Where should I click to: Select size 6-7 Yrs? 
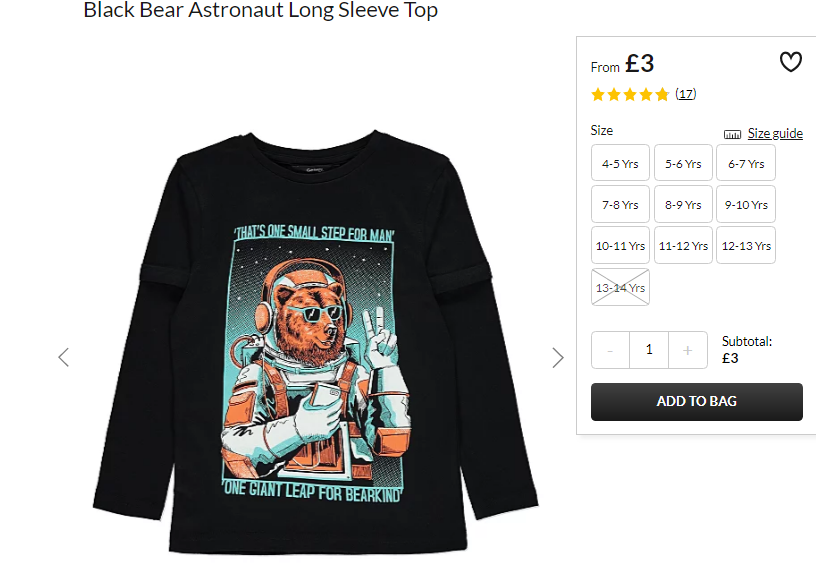pyautogui.click(x=746, y=163)
